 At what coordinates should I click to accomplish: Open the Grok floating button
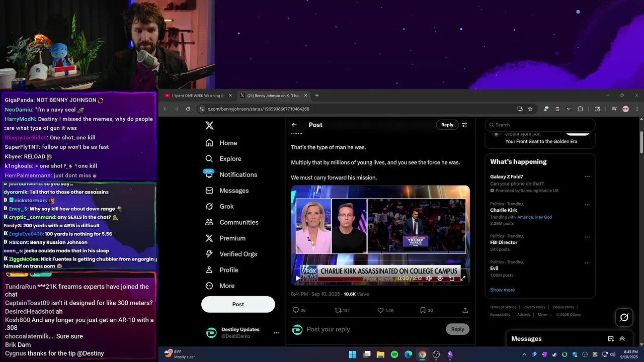624,317
